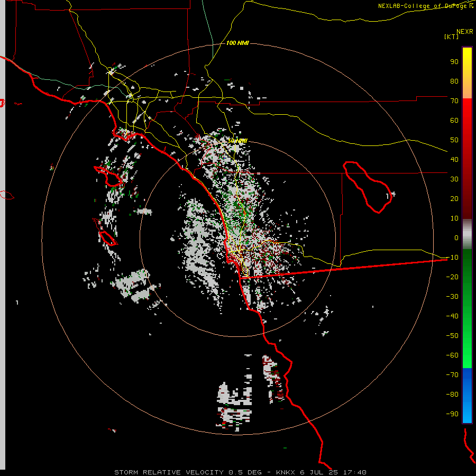
Task: Click the [KT] units label
Action: point(451,36)
